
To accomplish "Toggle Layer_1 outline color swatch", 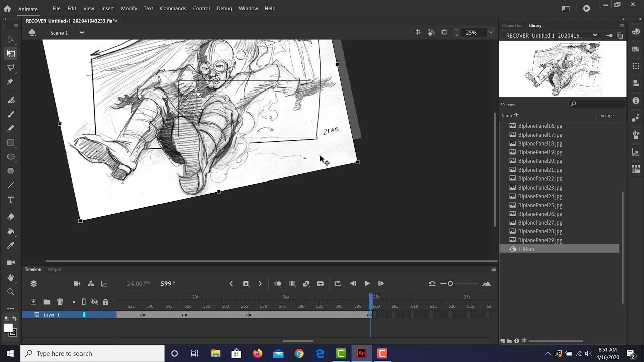I will pos(84,315).
